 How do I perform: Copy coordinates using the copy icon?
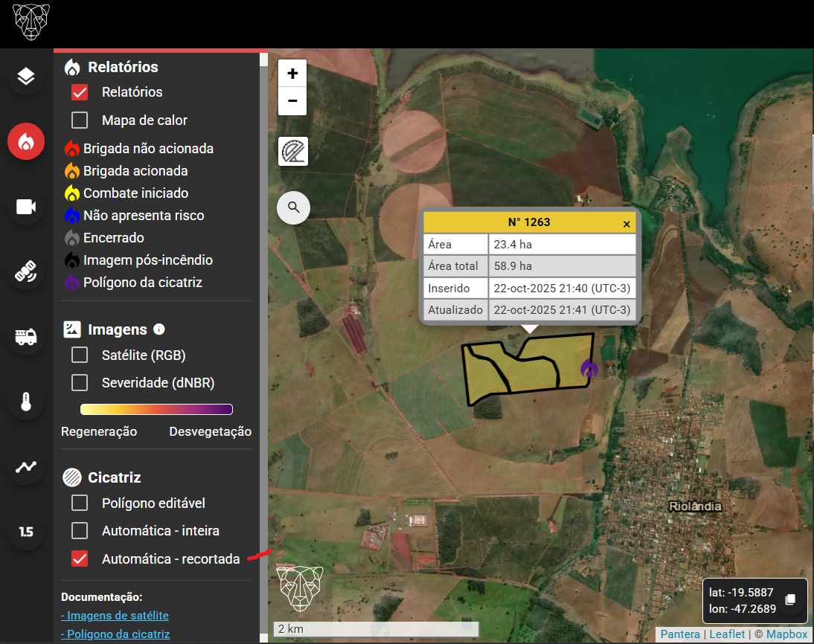point(790,599)
